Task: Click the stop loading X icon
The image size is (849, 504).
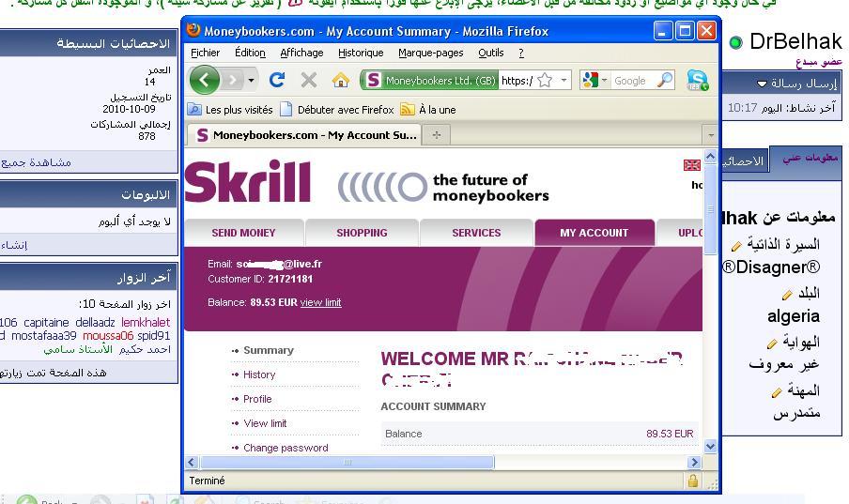Action: (309, 80)
